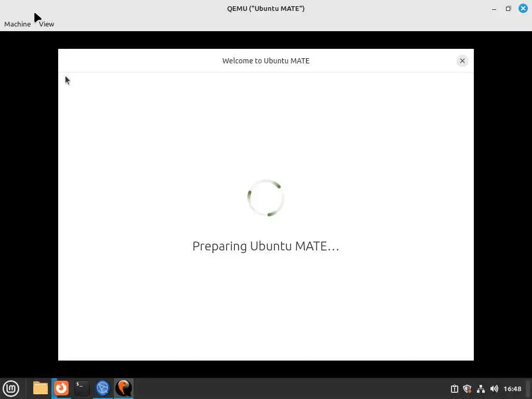Open the network connection tray icon

(481, 389)
